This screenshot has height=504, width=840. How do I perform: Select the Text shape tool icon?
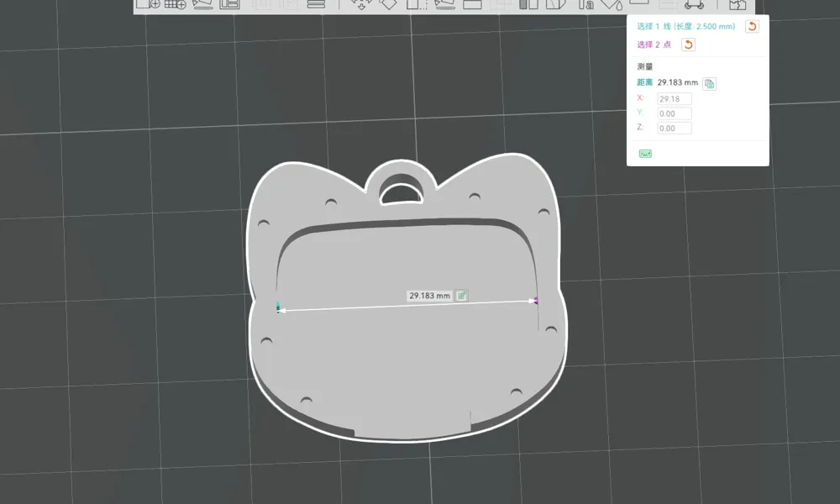click(x=586, y=5)
